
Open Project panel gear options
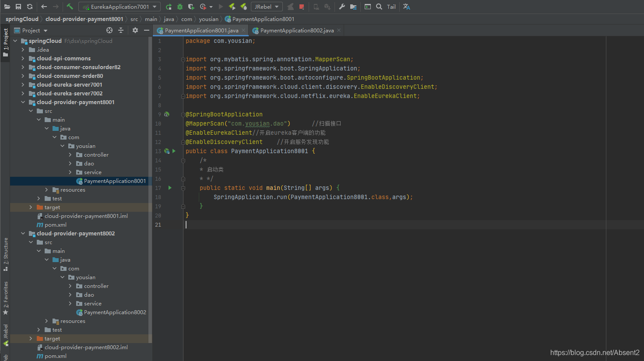click(x=135, y=30)
